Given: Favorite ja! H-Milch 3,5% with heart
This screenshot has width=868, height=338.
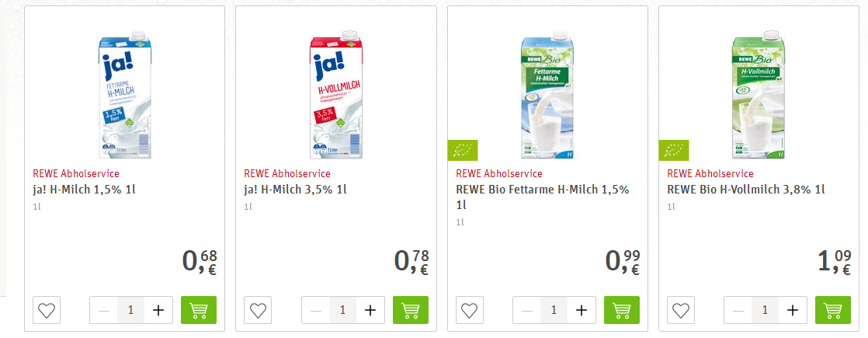Looking at the screenshot, I should tap(258, 310).
